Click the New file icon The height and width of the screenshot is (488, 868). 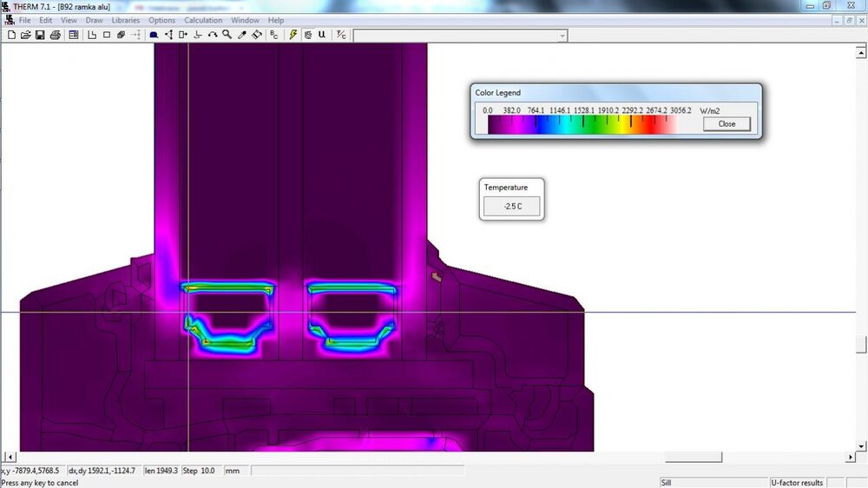(x=12, y=36)
